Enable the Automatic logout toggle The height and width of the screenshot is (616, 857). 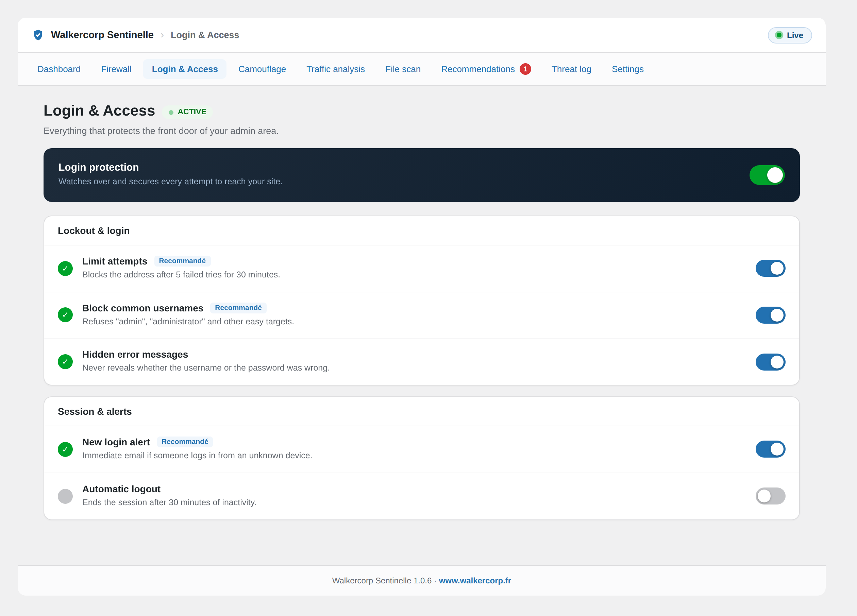[771, 496]
